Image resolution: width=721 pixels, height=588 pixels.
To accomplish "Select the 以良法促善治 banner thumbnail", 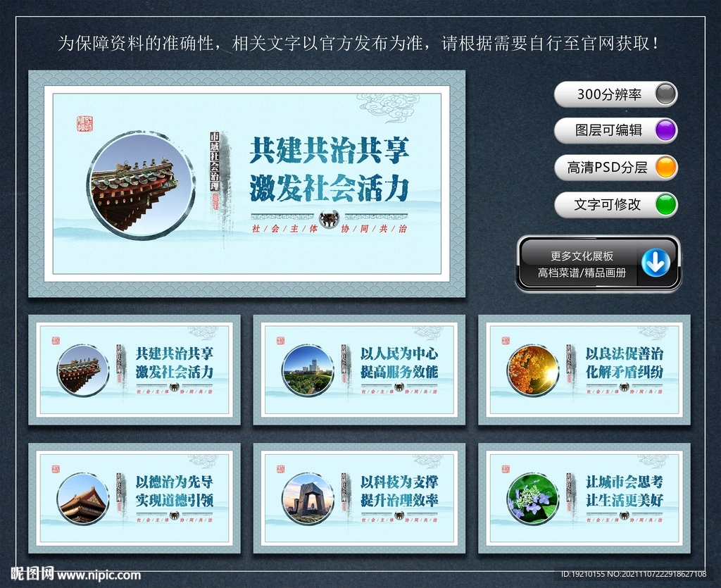I will click(x=584, y=370).
